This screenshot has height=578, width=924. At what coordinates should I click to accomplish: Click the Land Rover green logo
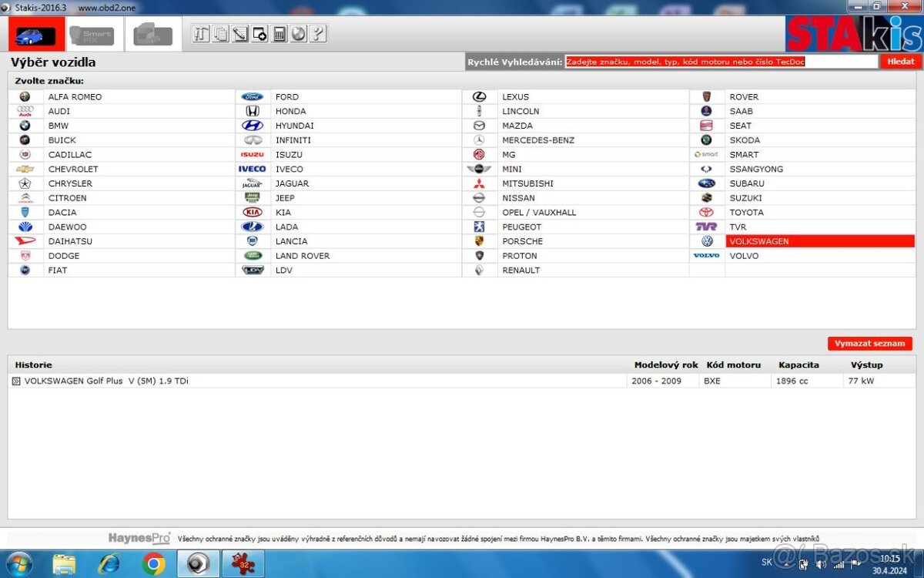pyautogui.click(x=253, y=256)
